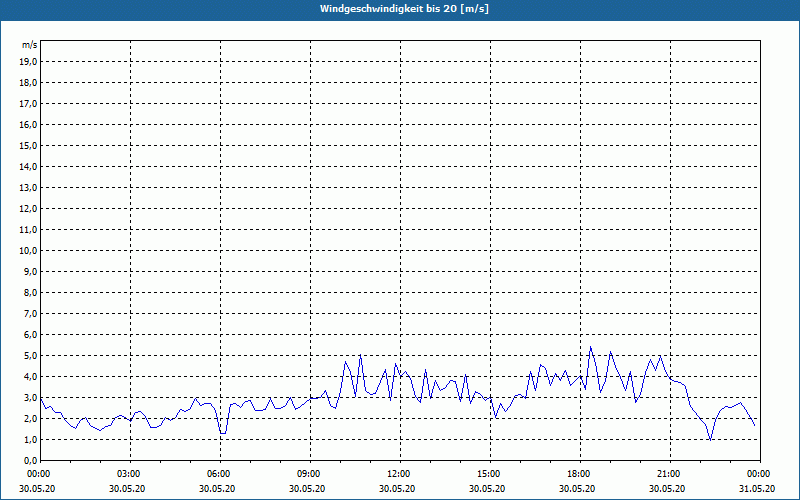Click the '30.05.20' date under 21:00
Viewport: 800px width, 500px height.
(667, 489)
